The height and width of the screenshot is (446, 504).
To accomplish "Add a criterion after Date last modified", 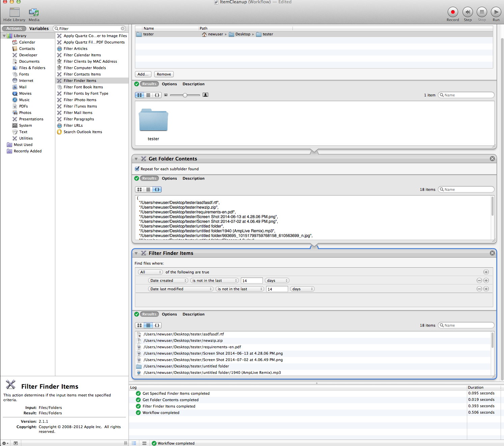I will [x=486, y=289].
